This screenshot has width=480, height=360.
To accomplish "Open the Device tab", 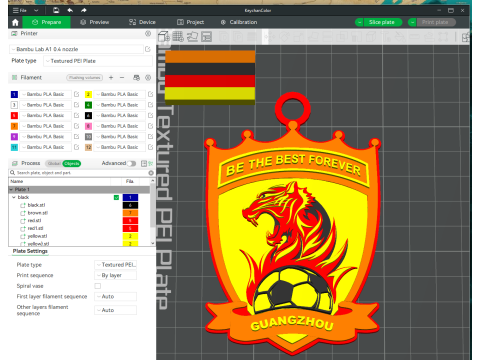I will click(x=142, y=22).
